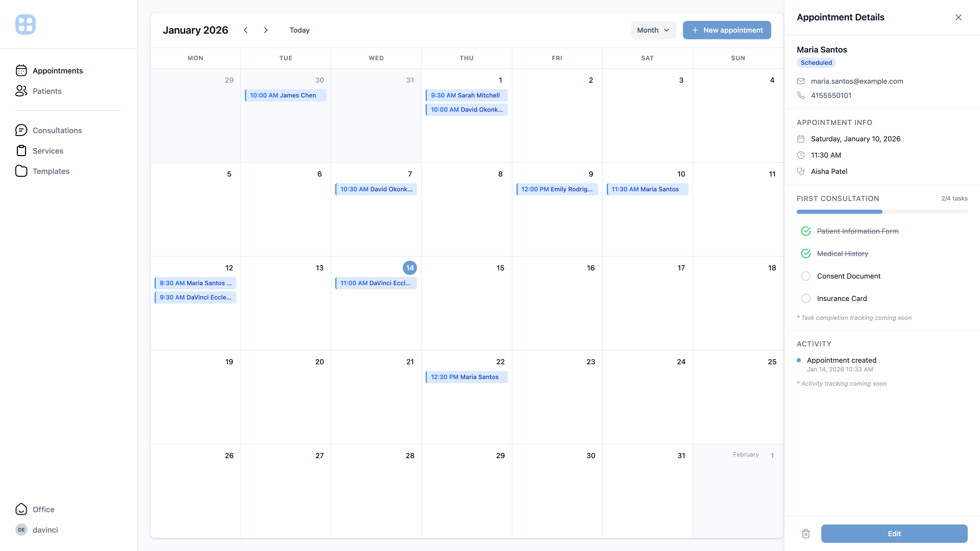Click the davinci user avatar
The width and height of the screenshot is (980, 551).
(x=21, y=530)
